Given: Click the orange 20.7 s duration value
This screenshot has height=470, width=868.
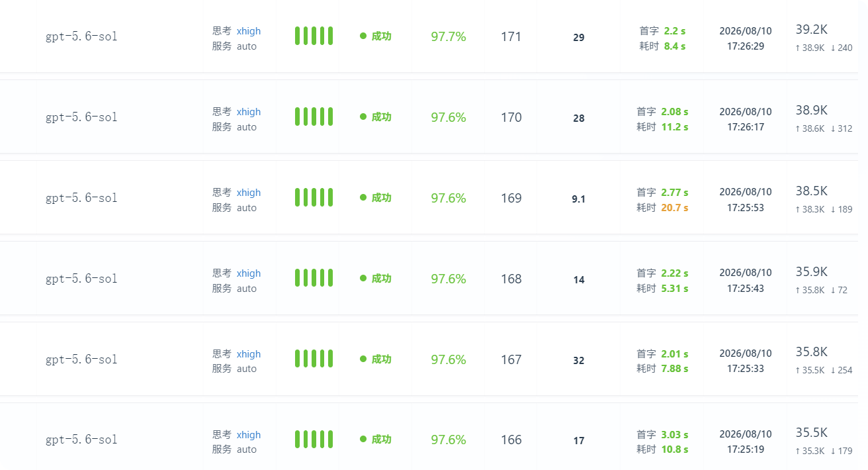Looking at the screenshot, I should coord(675,208).
